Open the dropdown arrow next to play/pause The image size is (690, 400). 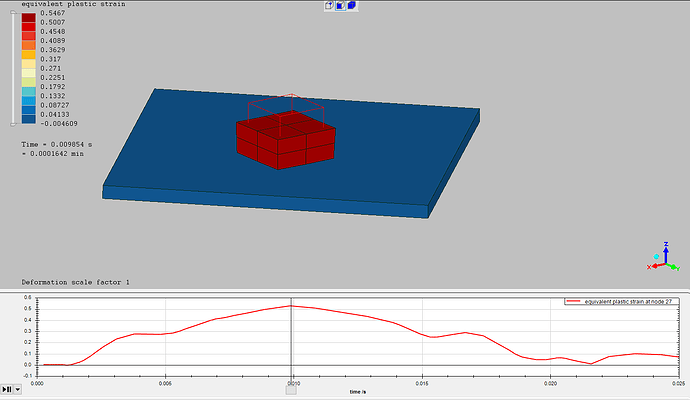18,389
